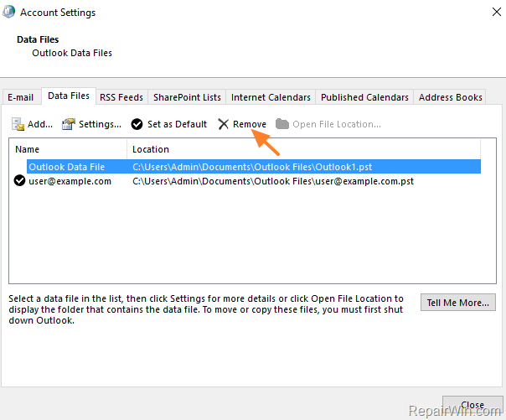Image resolution: width=506 pixels, height=420 pixels.
Task: Select the Data Files tab
Action: click(69, 96)
